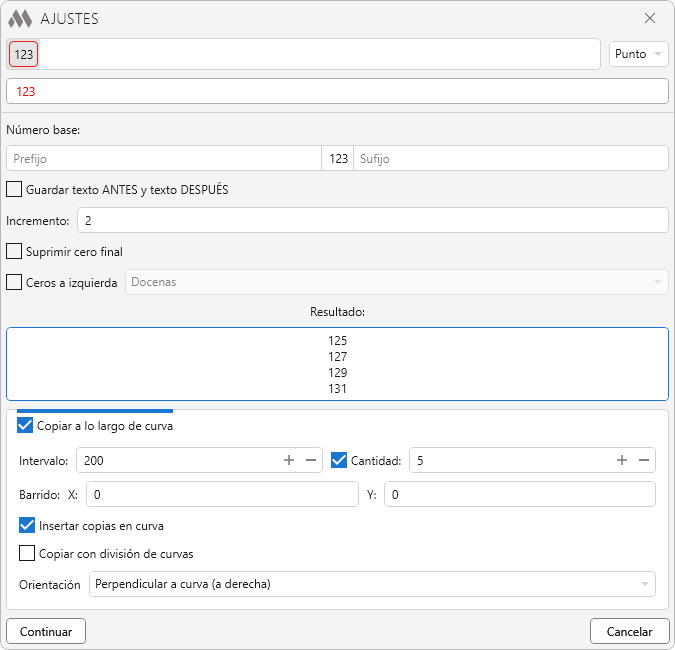Enable Guardar texto ANTES y DESPUÉS
Screen dimensions: 675x650
(x=15, y=189)
